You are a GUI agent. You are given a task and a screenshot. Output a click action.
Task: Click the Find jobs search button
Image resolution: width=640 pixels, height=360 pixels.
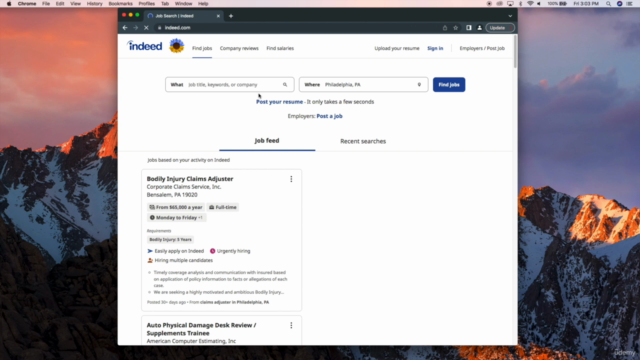449,84
